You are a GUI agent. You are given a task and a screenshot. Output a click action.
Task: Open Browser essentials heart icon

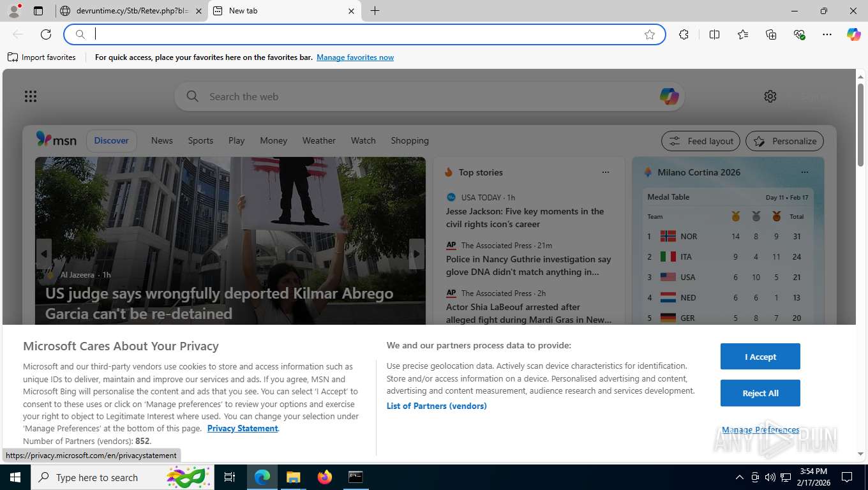(x=799, y=34)
